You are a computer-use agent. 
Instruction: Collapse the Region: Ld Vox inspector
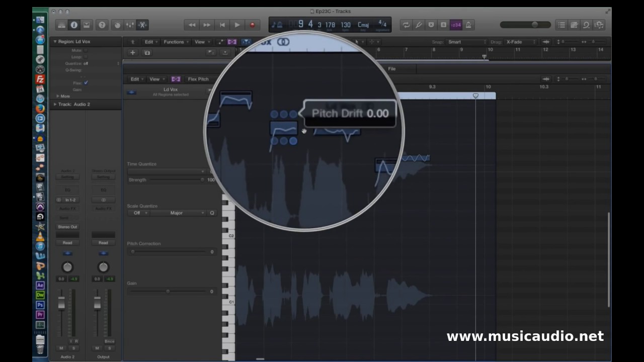(x=55, y=42)
